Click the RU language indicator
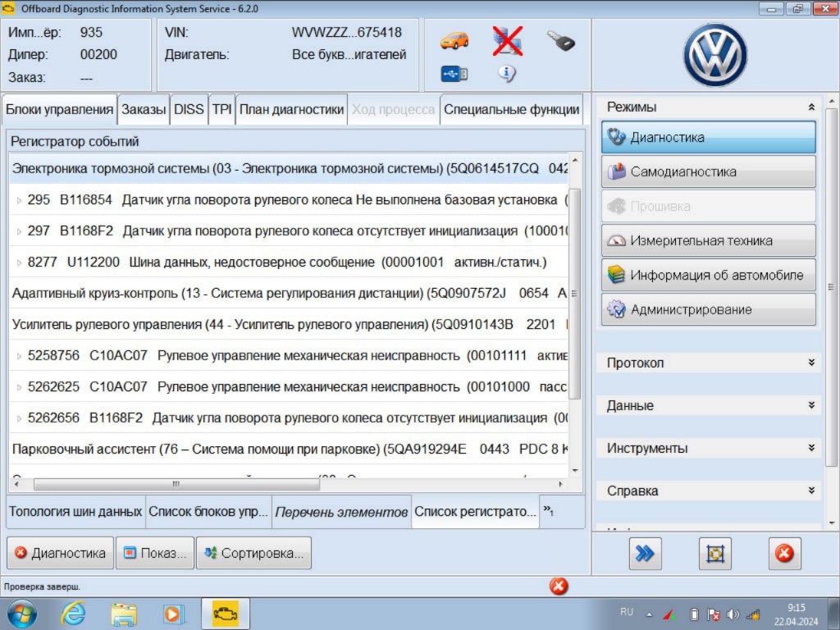840x630 pixels. [x=627, y=612]
